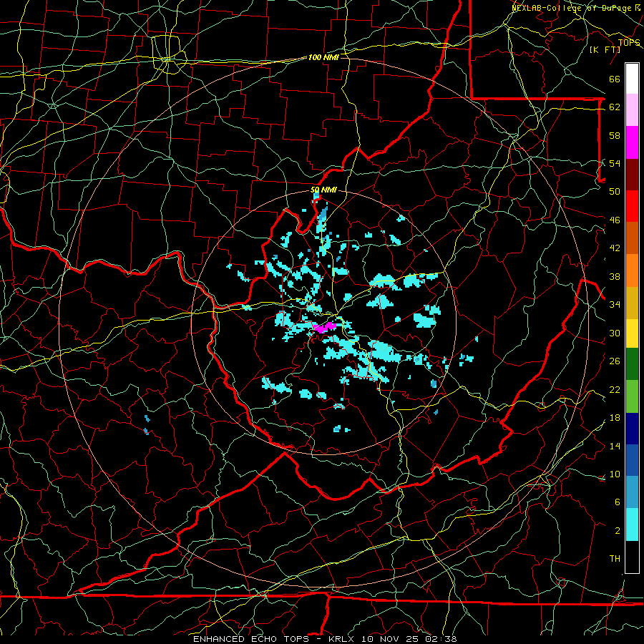644x644 pixels.
Task: Click the light green legend swatch
Action: tap(632, 396)
